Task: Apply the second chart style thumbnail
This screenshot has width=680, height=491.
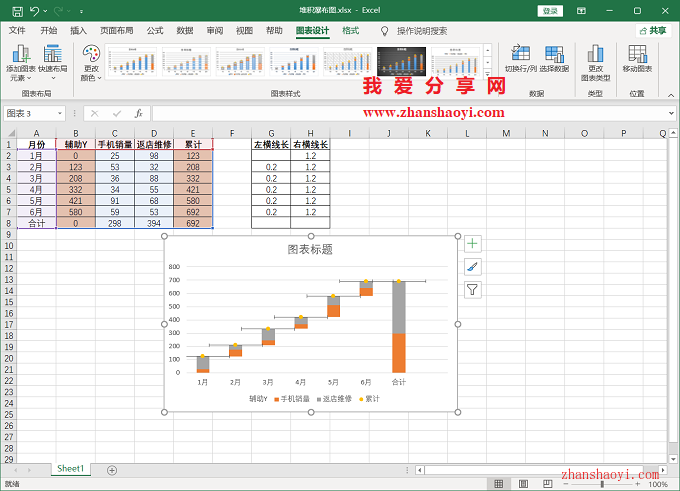Action: click(x=186, y=62)
